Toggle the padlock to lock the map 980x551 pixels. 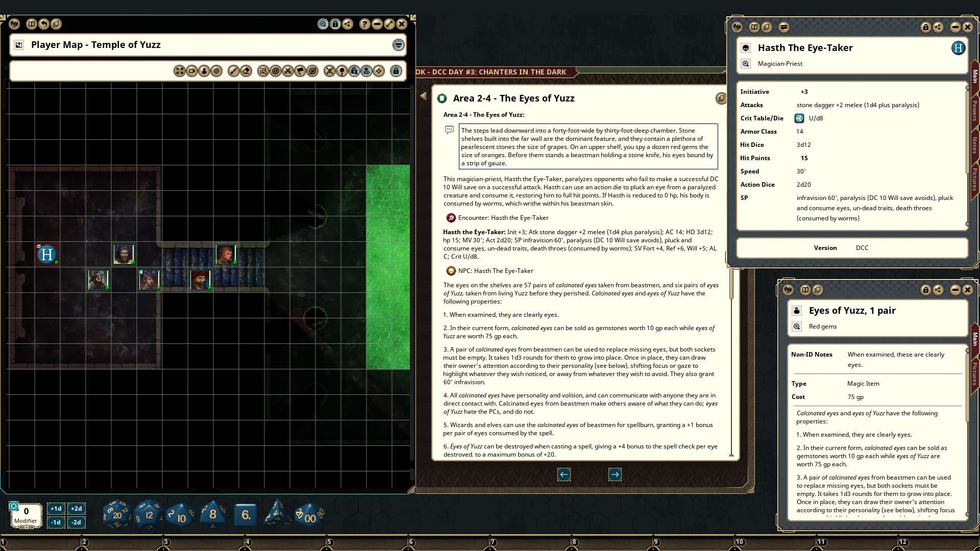point(396,71)
